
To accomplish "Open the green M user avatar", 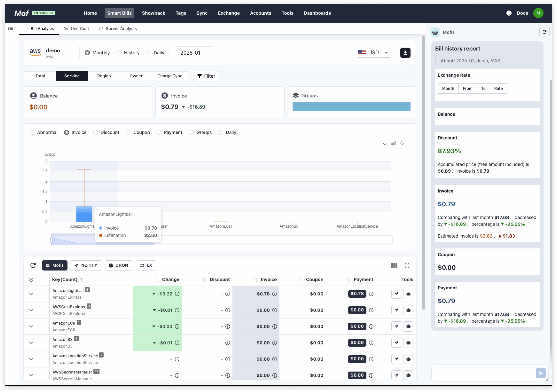I will (538, 13).
